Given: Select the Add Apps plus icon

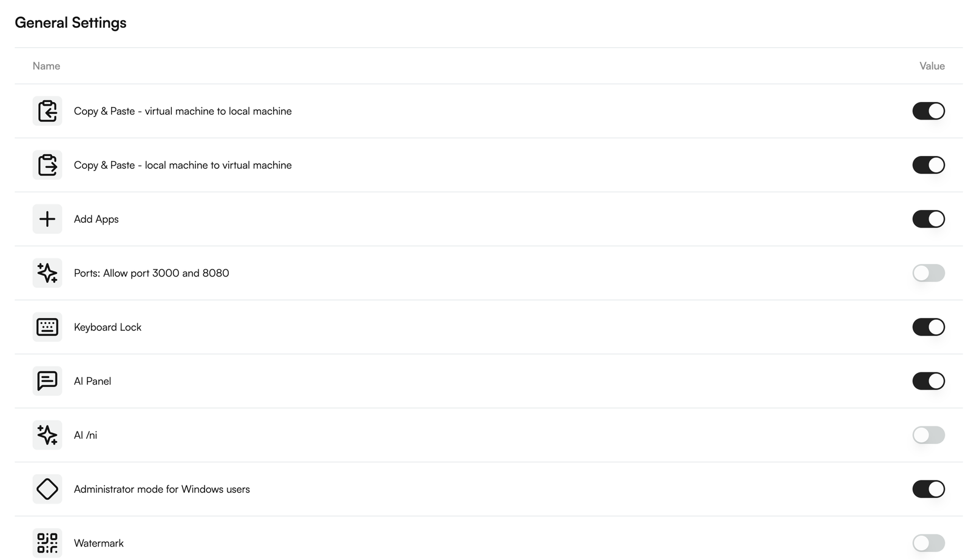Looking at the screenshot, I should tap(47, 219).
